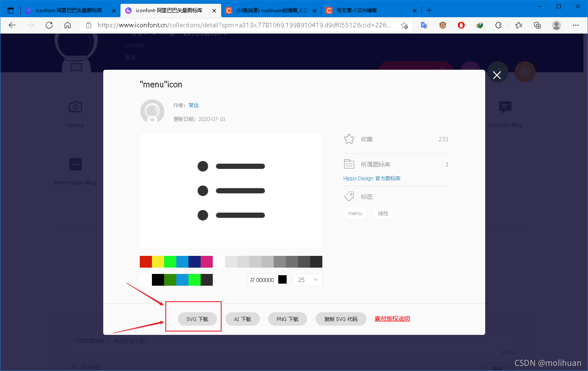This screenshot has height=371, width=588.
Task: Click the browser back arrow
Action: coord(12,25)
